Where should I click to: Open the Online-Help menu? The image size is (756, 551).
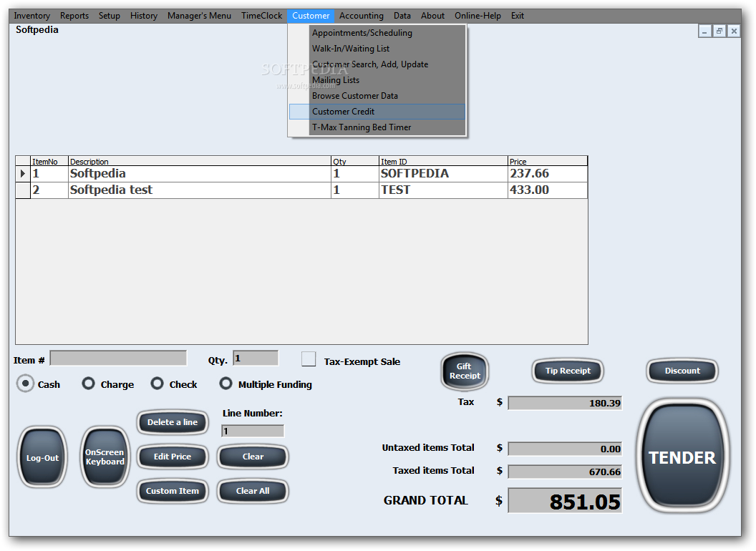478,16
